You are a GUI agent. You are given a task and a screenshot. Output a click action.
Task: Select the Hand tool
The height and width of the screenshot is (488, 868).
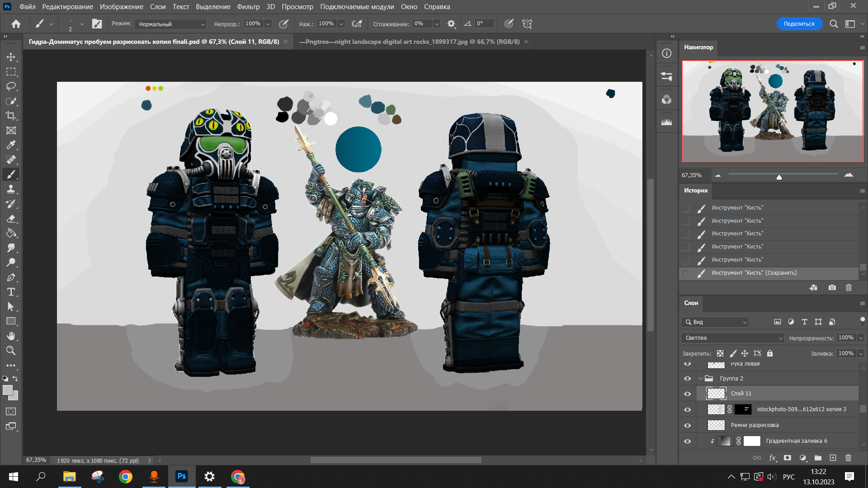pos(11,336)
